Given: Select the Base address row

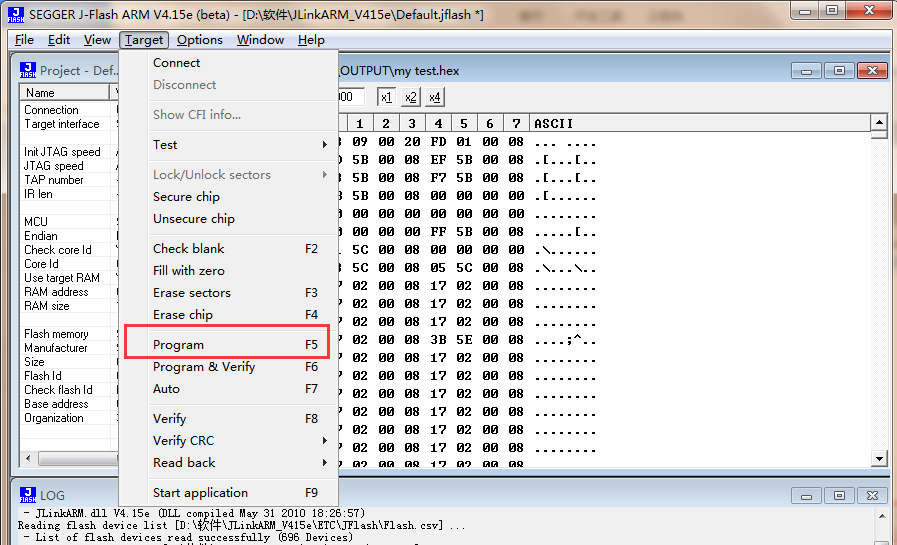Looking at the screenshot, I should pos(69,404).
